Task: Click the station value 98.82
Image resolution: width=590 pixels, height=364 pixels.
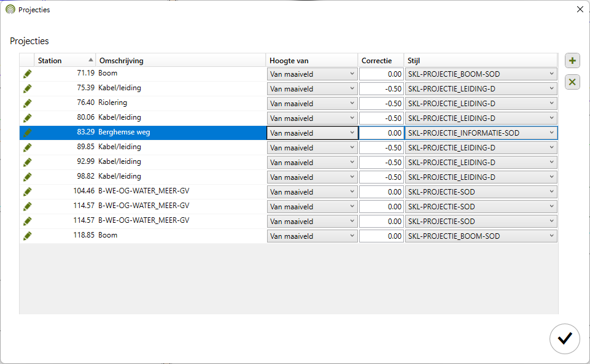Action: pos(85,176)
